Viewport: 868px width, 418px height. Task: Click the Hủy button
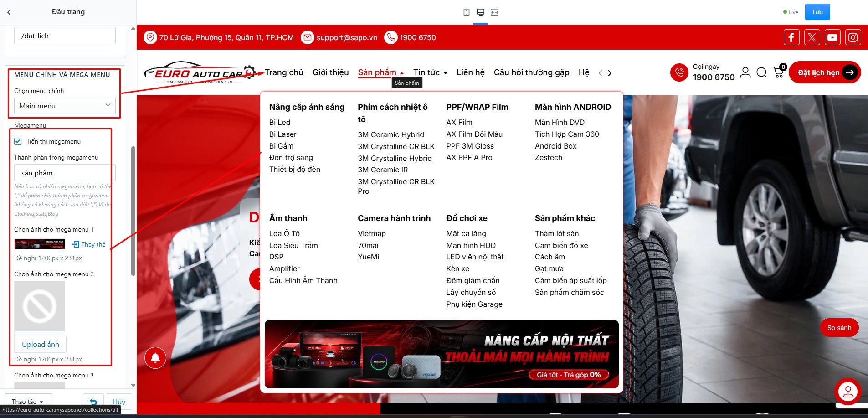[118, 402]
